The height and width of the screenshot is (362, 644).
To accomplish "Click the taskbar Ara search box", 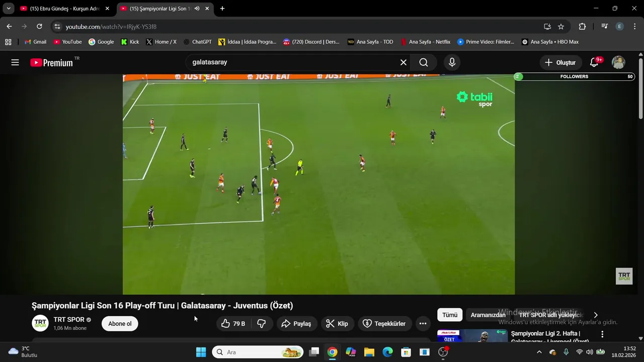I will coord(258,352).
